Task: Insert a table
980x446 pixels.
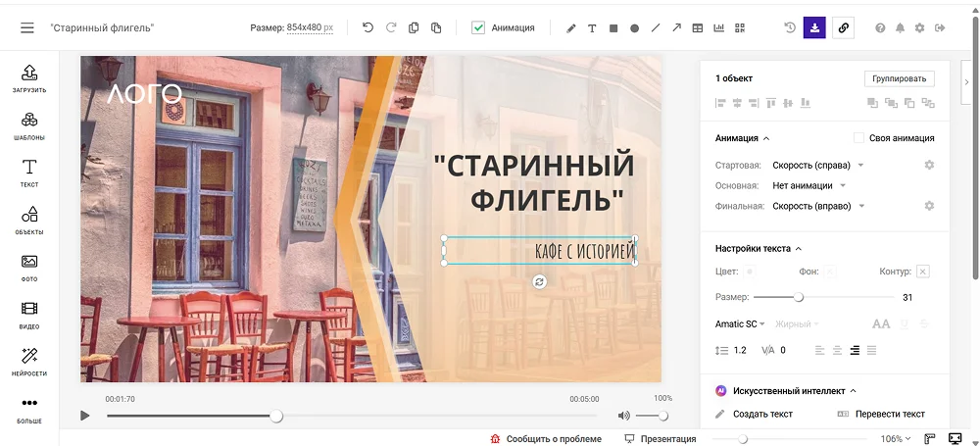Action: click(x=698, y=28)
